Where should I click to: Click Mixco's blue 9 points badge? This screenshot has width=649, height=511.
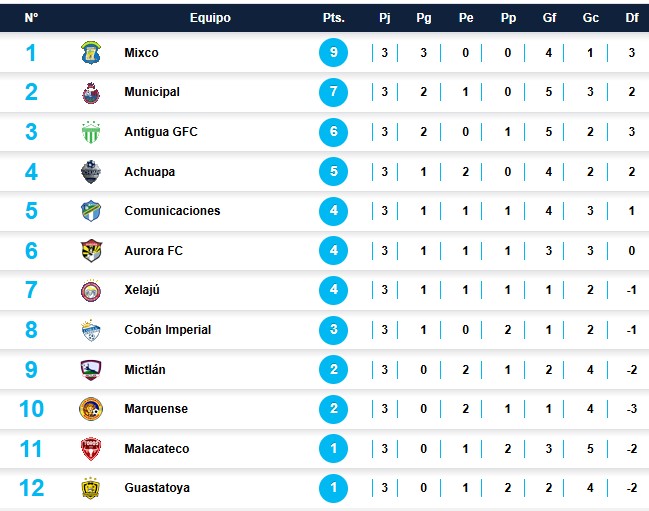(333, 53)
